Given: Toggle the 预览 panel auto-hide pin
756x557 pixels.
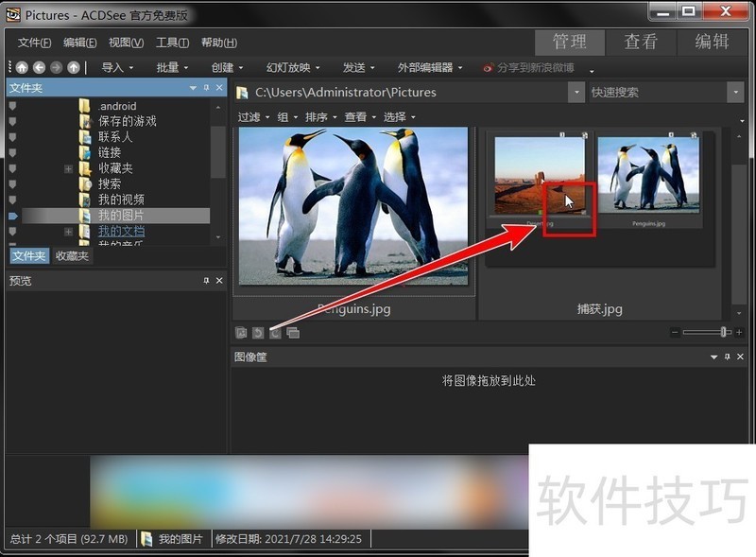Looking at the screenshot, I should coord(204,280).
